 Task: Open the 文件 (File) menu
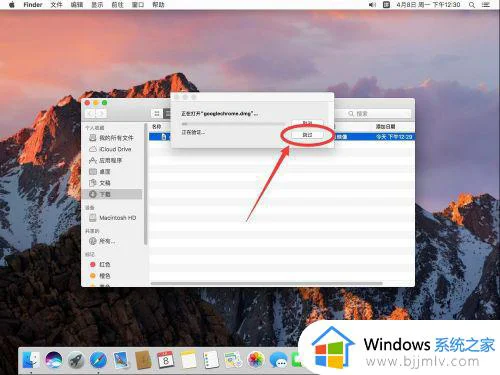pos(56,5)
